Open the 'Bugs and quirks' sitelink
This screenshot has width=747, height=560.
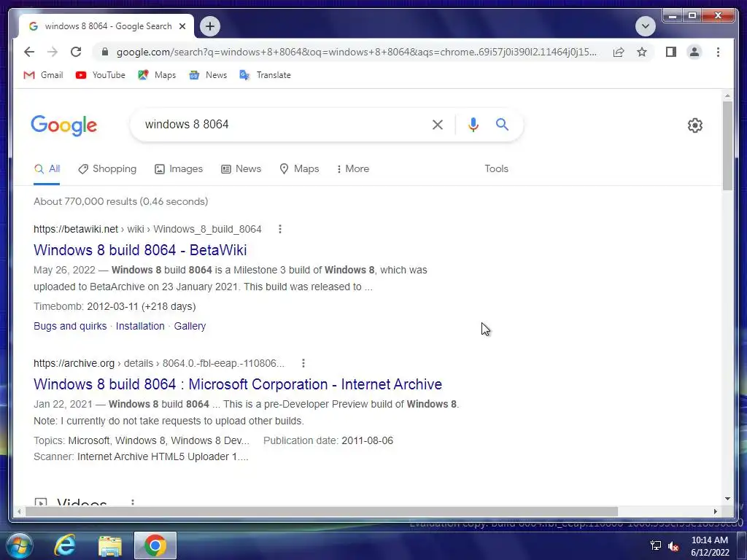point(70,326)
